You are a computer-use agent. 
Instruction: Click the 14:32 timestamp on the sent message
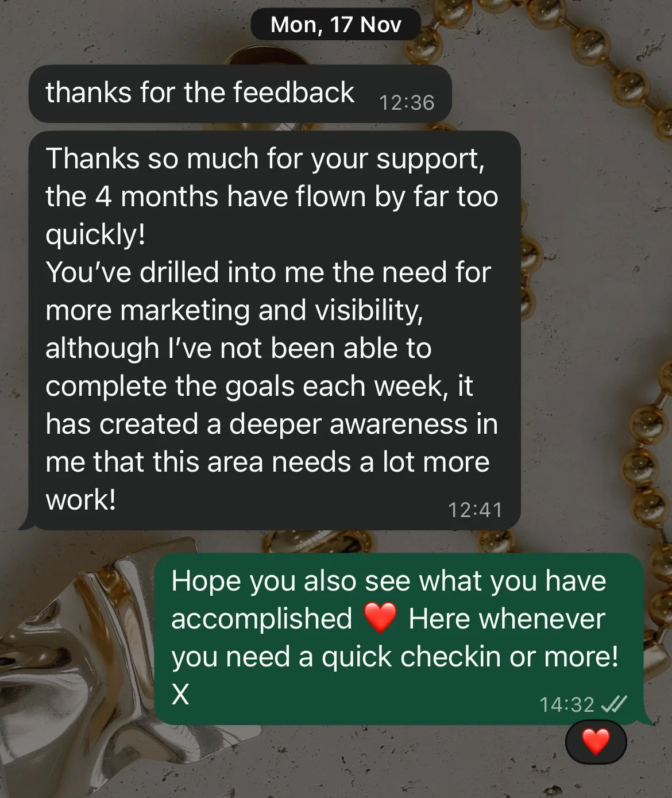pyautogui.click(x=566, y=704)
